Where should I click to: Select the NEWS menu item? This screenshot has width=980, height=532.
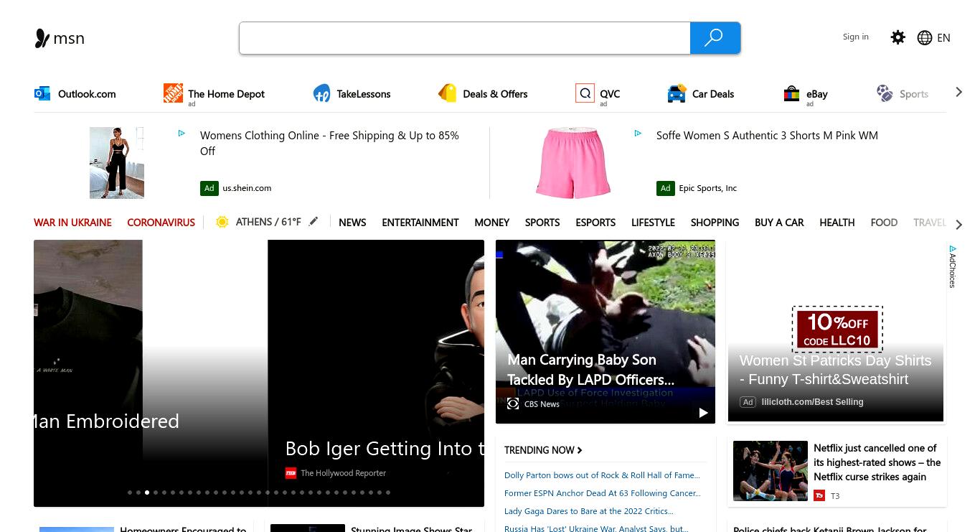(x=352, y=223)
